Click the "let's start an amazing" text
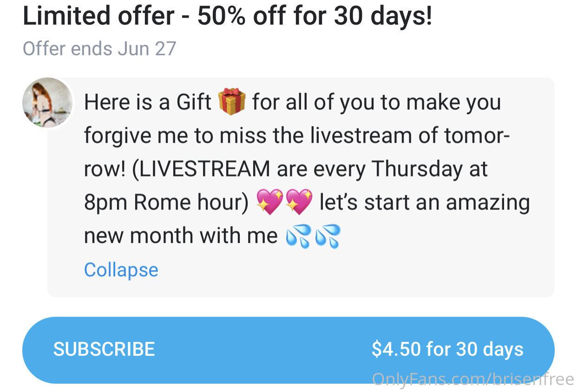Viewport: 577px width, 392px height. [424, 203]
